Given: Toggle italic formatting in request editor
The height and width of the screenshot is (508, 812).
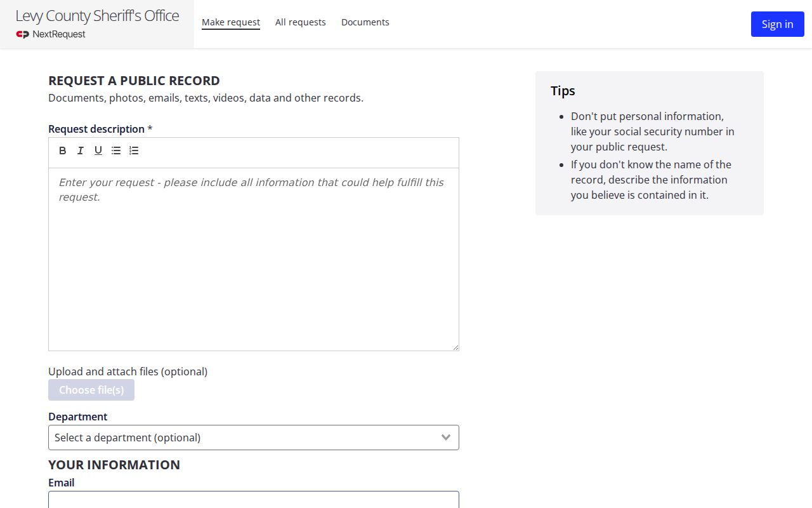Looking at the screenshot, I should (81, 150).
